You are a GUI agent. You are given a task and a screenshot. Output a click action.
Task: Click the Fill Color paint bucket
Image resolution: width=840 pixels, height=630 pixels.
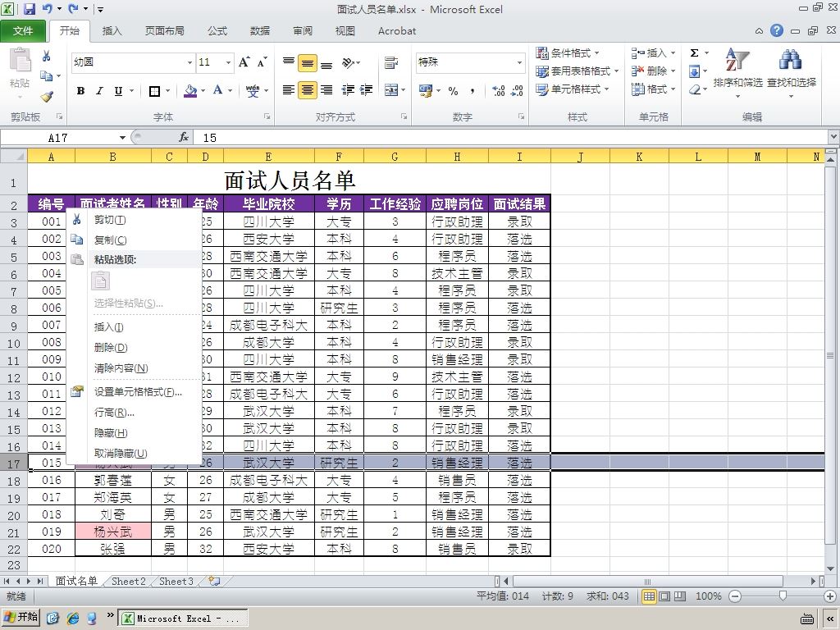point(190,90)
